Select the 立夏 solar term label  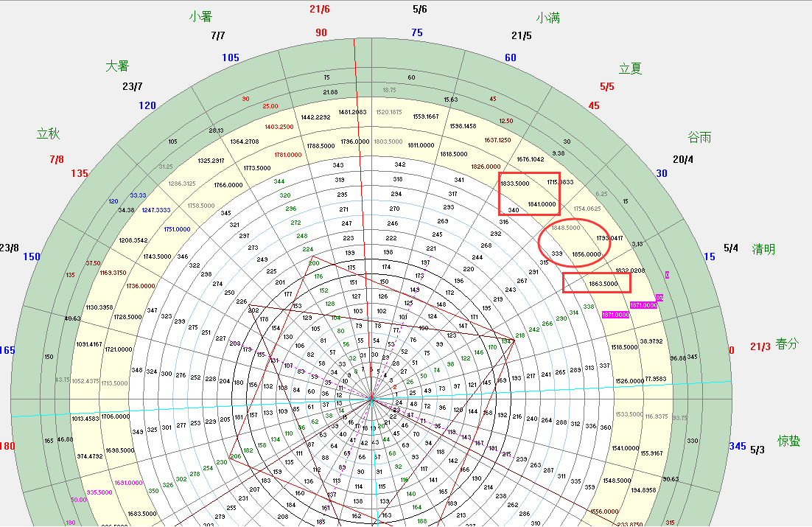[x=630, y=69]
